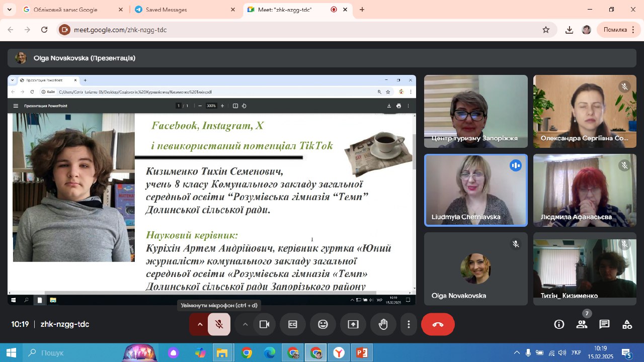Expand microphone audio settings arrow

pos(200,324)
